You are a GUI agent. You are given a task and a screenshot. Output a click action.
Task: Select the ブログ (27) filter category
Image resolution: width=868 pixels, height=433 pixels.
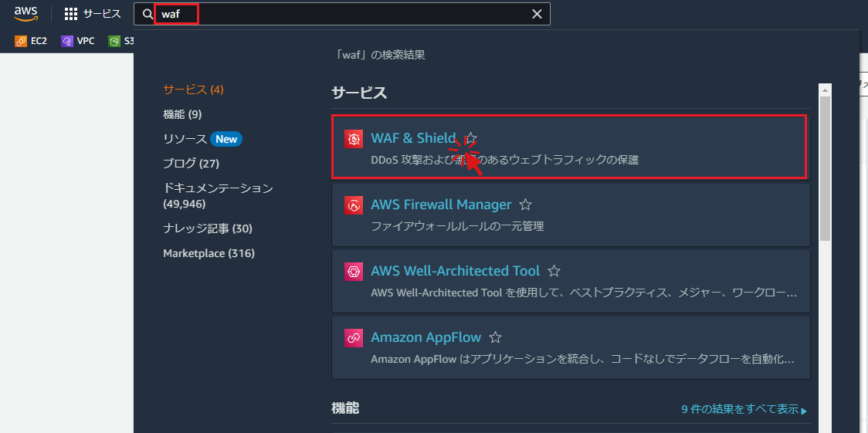(191, 164)
